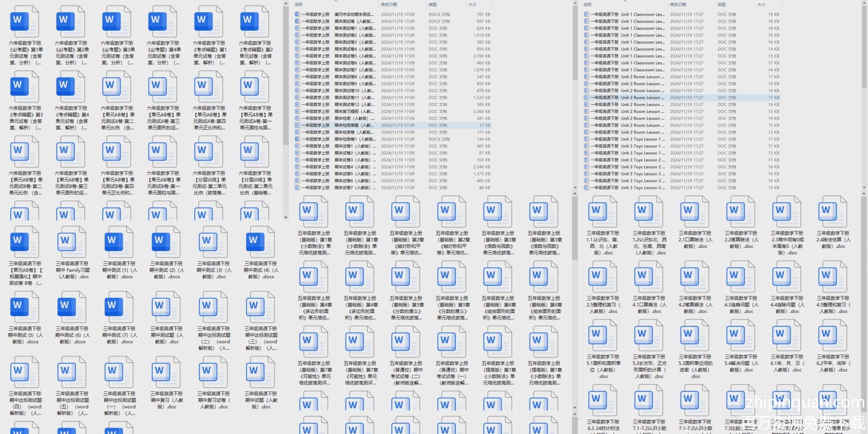Viewport: 868px width, 434px height.
Task: Open 六年级数学下册《考点精题》第2单元试卷 file icon
Action: coord(255,22)
